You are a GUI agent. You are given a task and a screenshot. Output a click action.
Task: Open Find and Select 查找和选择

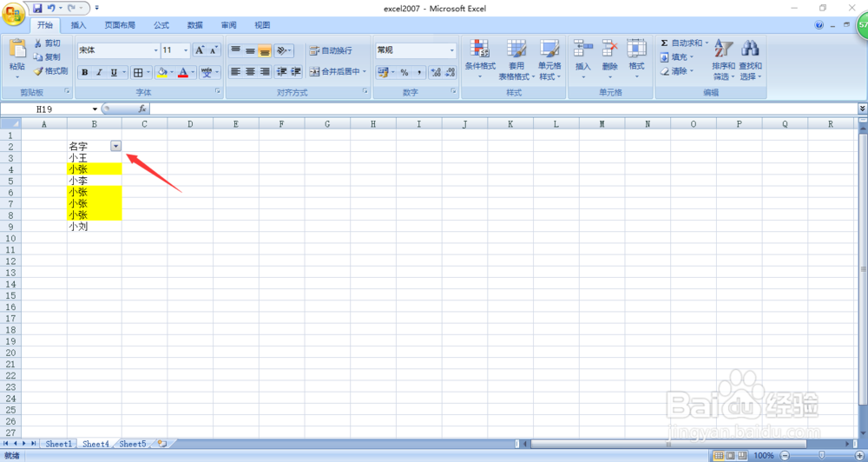pos(750,60)
